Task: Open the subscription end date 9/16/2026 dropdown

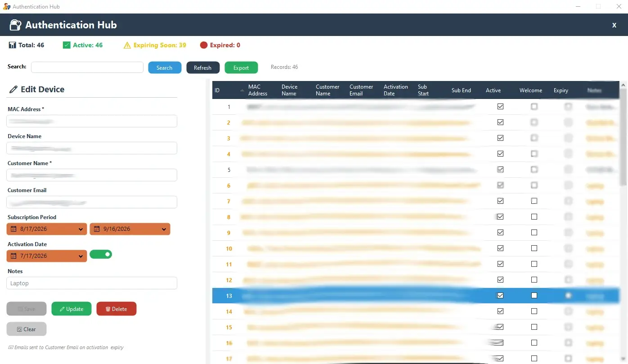Action: click(x=164, y=229)
